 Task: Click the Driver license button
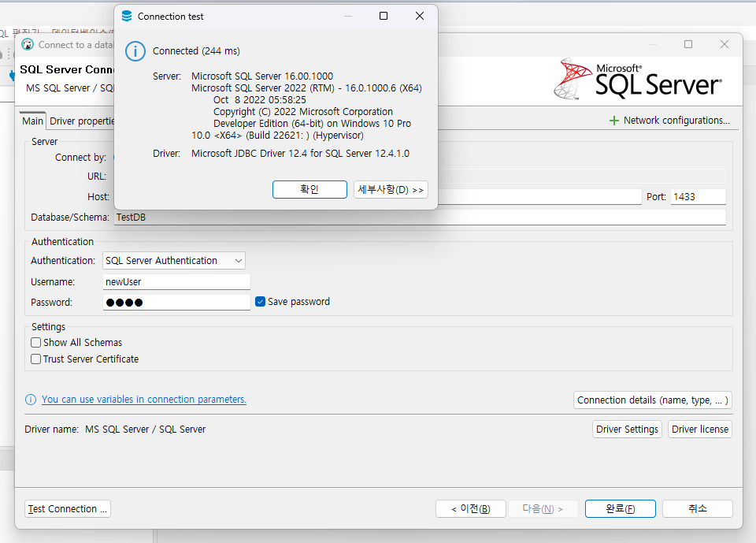tap(699, 429)
